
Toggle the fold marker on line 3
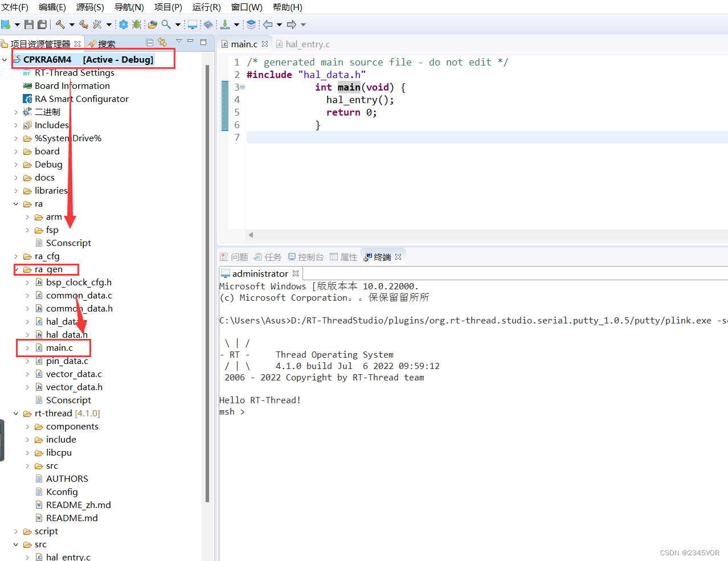point(242,87)
